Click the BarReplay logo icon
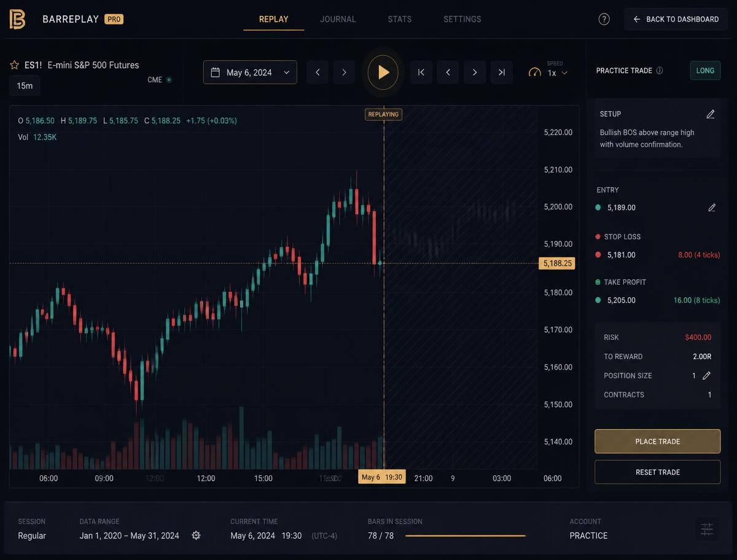 click(x=17, y=19)
